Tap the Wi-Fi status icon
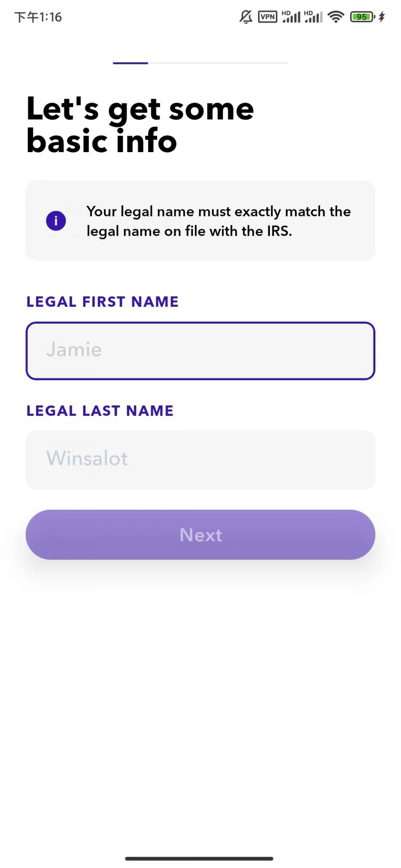 [336, 17]
